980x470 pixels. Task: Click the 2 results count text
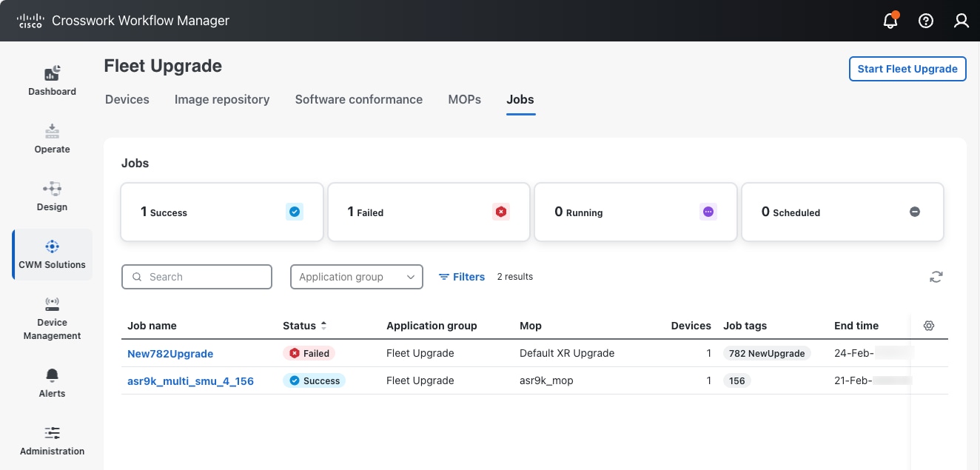515,277
